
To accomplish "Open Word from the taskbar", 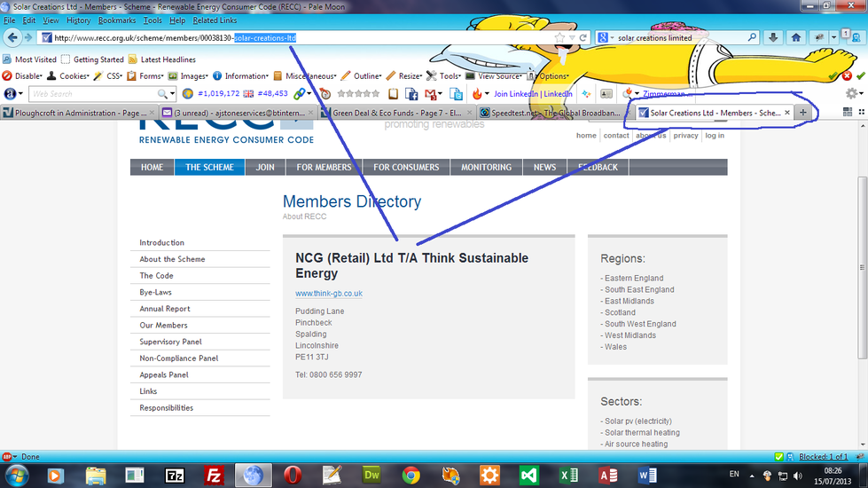I will click(x=646, y=476).
